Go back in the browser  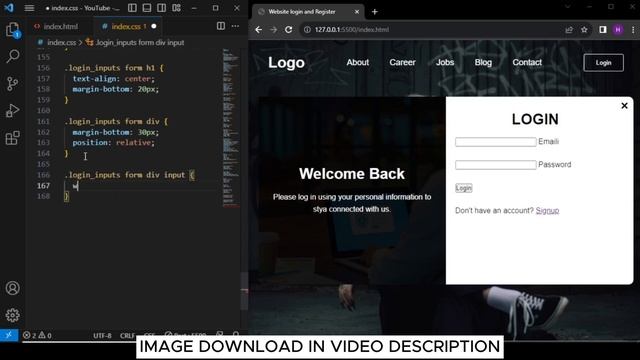click(x=258, y=30)
